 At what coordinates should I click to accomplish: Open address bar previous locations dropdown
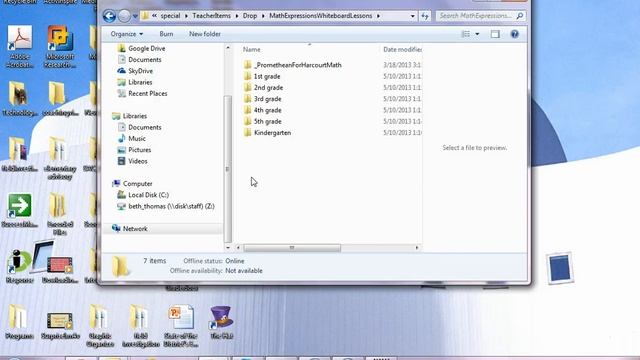point(412,16)
